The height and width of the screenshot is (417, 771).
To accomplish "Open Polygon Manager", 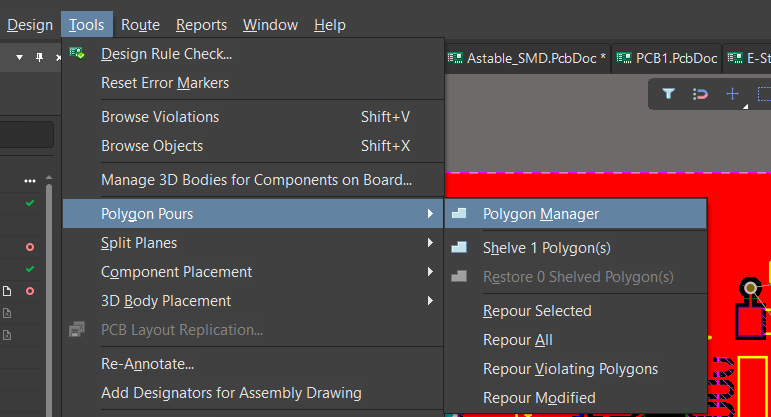I will (x=576, y=213).
